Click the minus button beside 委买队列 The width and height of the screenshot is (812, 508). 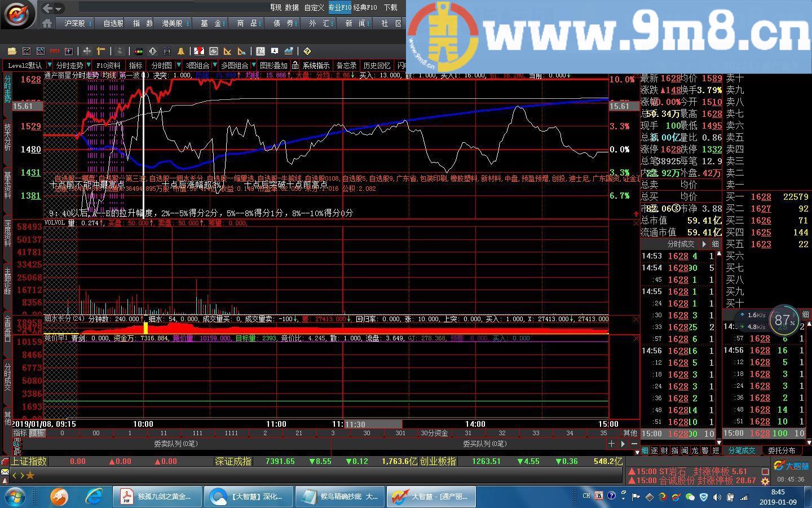(x=633, y=444)
